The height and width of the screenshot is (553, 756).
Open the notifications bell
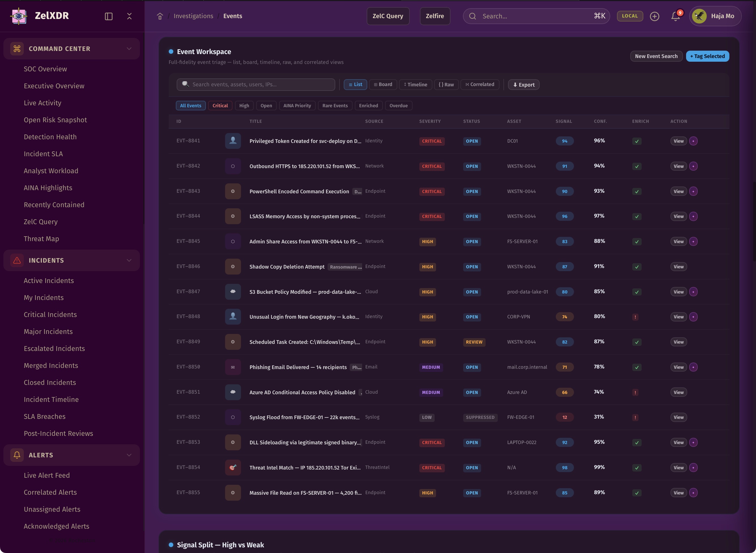[675, 16]
